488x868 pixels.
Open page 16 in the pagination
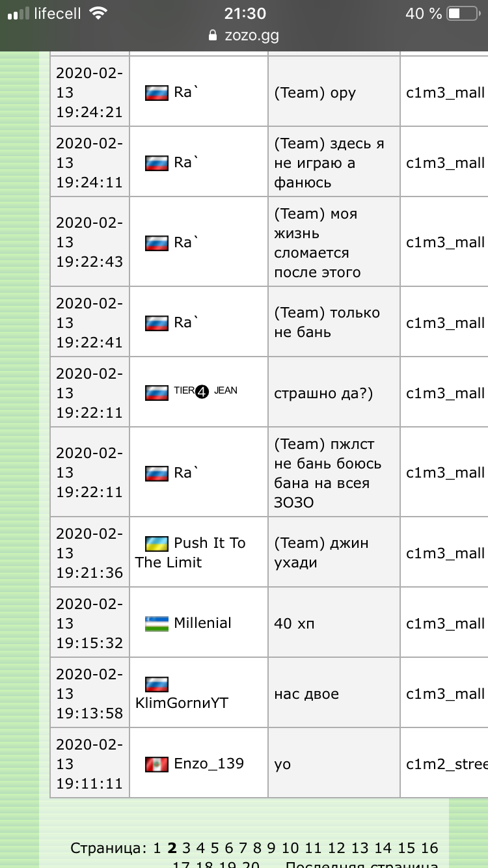pos(429,848)
